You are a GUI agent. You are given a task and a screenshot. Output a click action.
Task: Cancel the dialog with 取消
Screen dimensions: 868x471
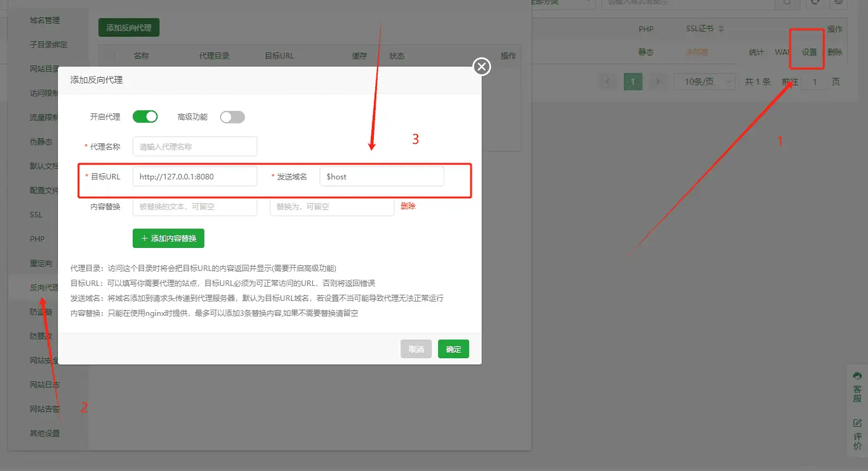[416, 349]
